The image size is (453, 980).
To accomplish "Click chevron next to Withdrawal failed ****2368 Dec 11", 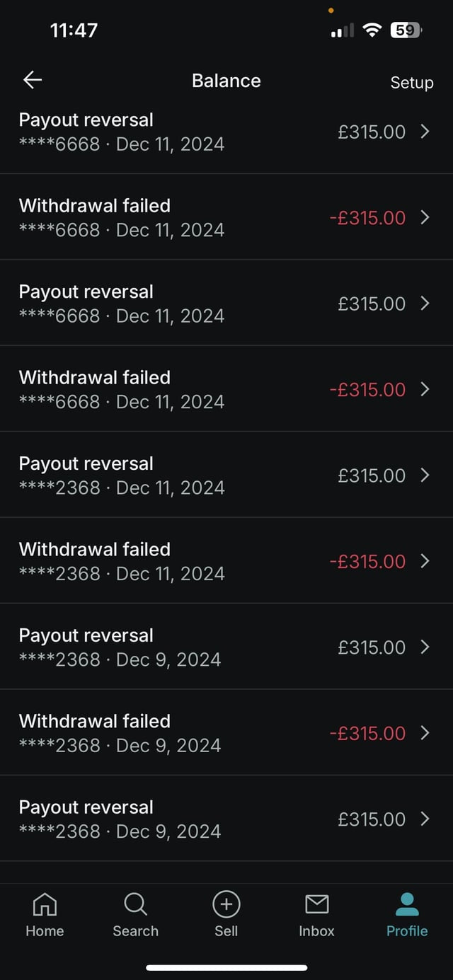I will [425, 561].
